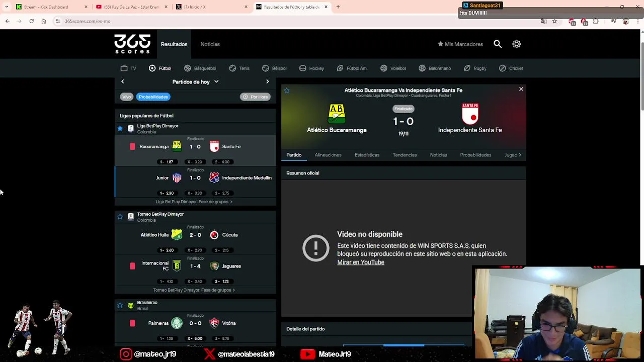Open Mis Marcadores
The image size is (644, 362).
(460, 44)
